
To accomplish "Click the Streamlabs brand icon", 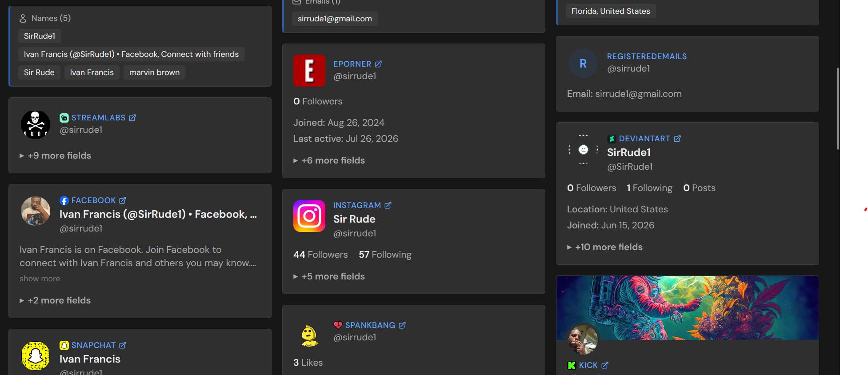I will pyautogui.click(x=64, y=118).
